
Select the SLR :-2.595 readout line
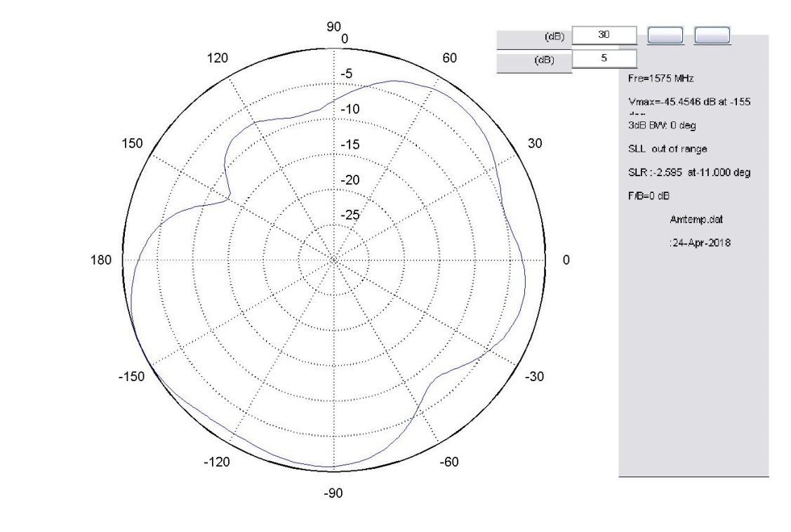coord(689,173)
